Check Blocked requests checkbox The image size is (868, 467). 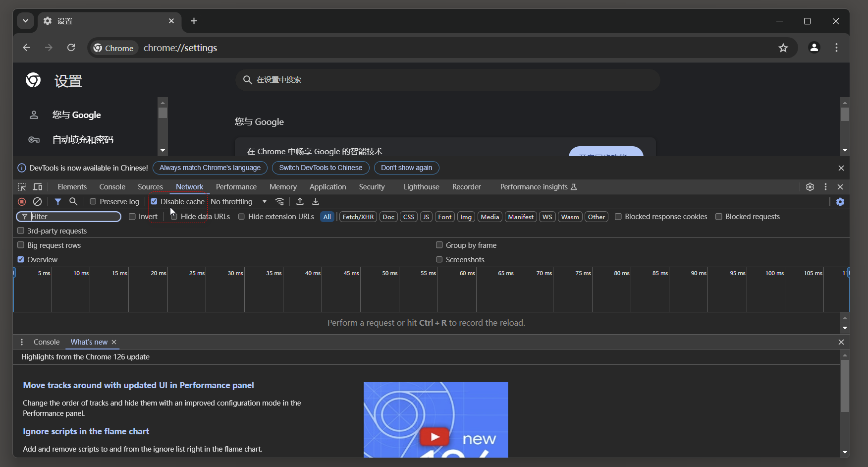719,217
